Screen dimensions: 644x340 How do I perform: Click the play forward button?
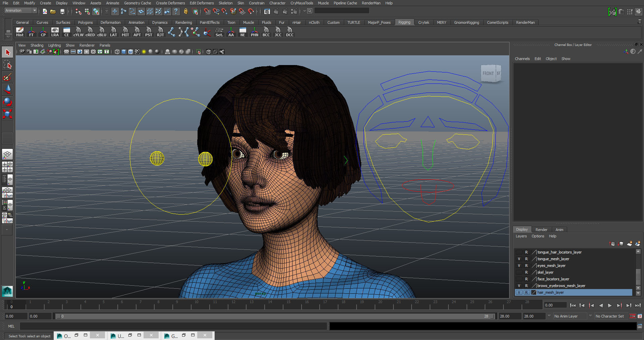pyautogui.click(x=610, y=305)
